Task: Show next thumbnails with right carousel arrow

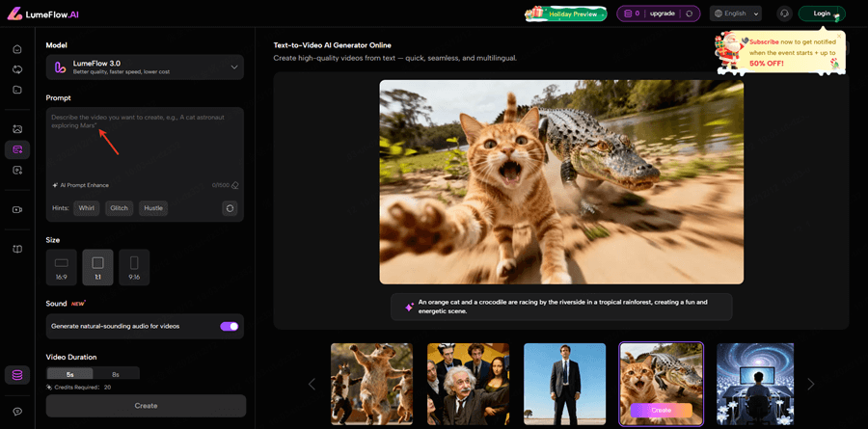Action: (x=810, y=384)
